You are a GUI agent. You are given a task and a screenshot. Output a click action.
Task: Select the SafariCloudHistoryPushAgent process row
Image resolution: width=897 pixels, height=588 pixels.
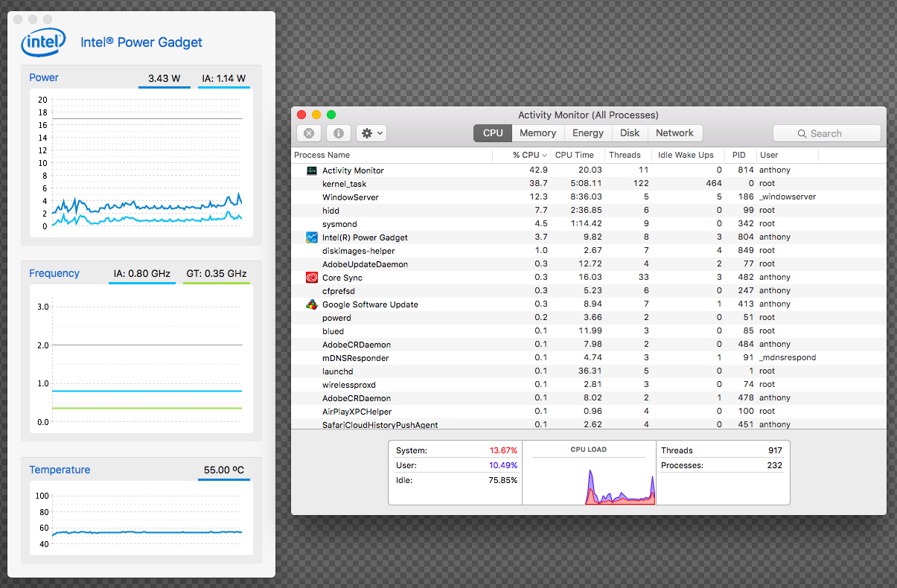[x=589, y=424]
